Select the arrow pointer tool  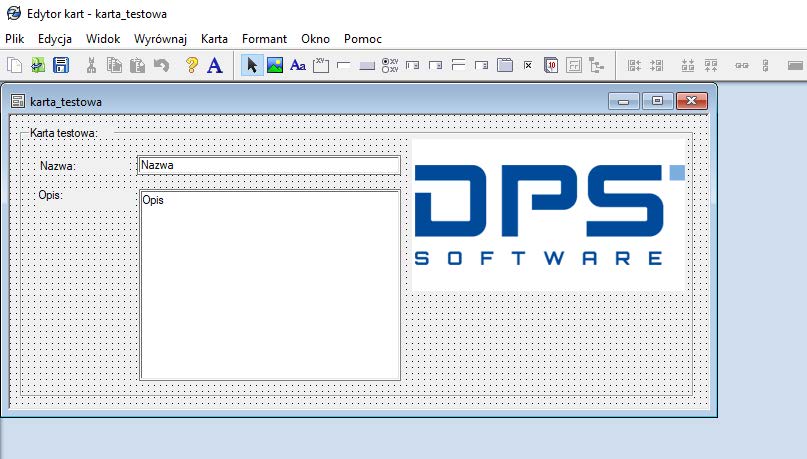[252, 65]
